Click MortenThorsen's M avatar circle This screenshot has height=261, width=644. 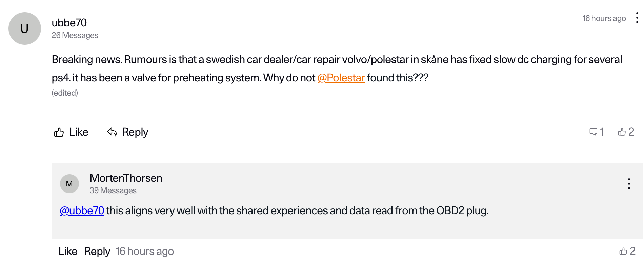(69, 184)
